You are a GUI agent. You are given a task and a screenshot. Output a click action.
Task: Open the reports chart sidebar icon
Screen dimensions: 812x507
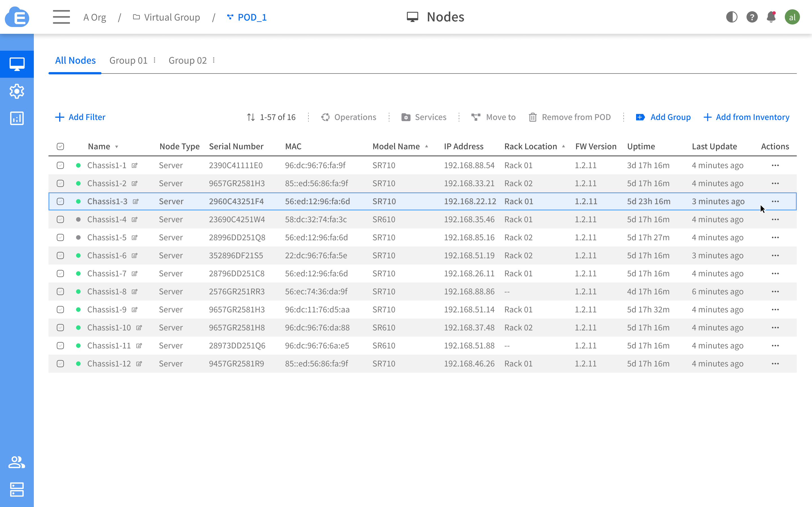(x=17, y=118)
